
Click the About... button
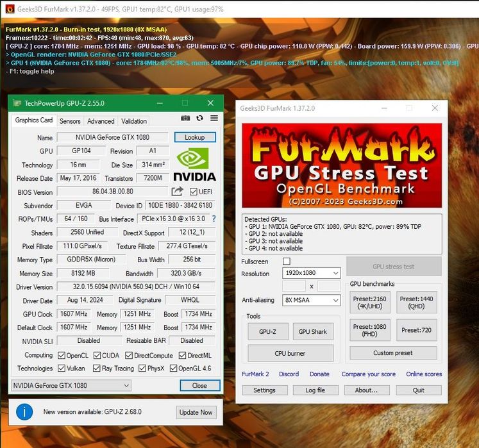367,390
